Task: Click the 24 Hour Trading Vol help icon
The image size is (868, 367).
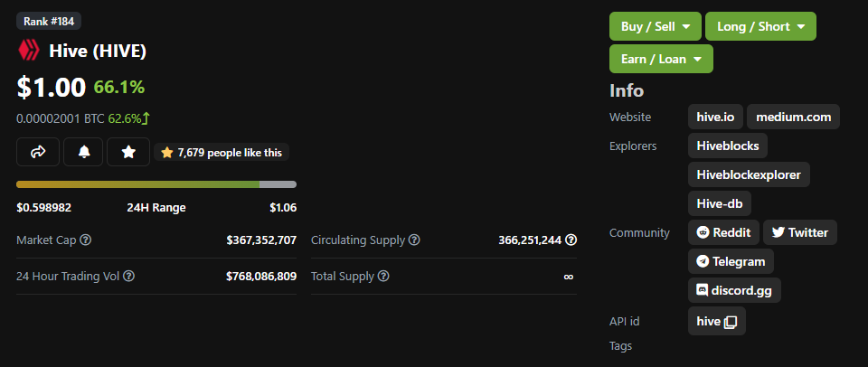Action: [x=128, y=276]
